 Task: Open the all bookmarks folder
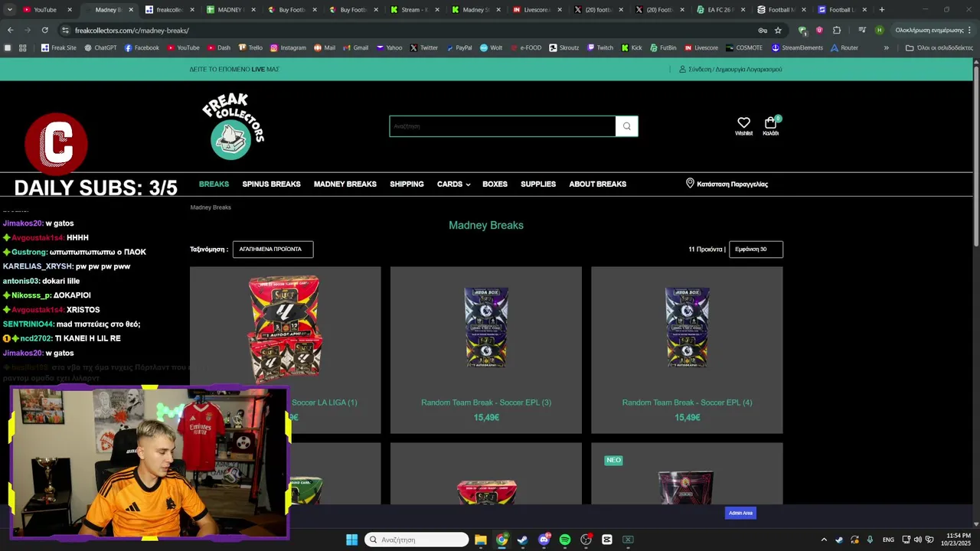tap(939, 47)
